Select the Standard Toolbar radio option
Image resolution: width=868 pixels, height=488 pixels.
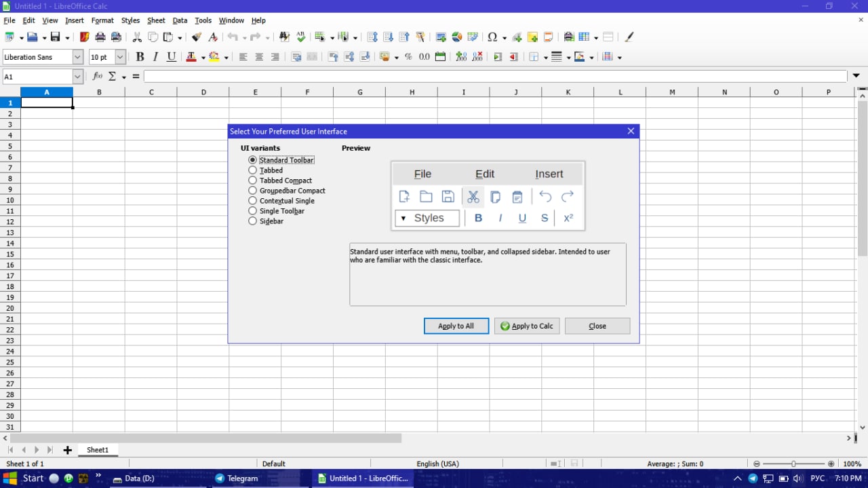click(x=281, y=160)
